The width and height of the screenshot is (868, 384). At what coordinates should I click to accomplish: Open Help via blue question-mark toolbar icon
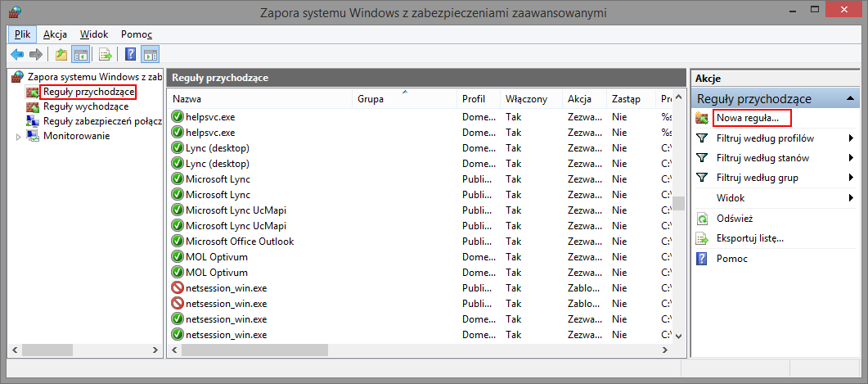[131, 54]
